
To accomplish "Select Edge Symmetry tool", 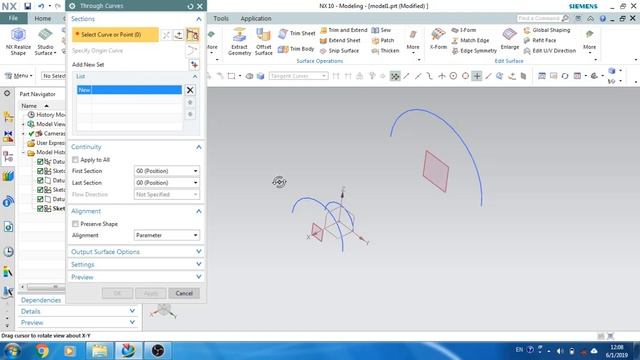I will (474, 51).
